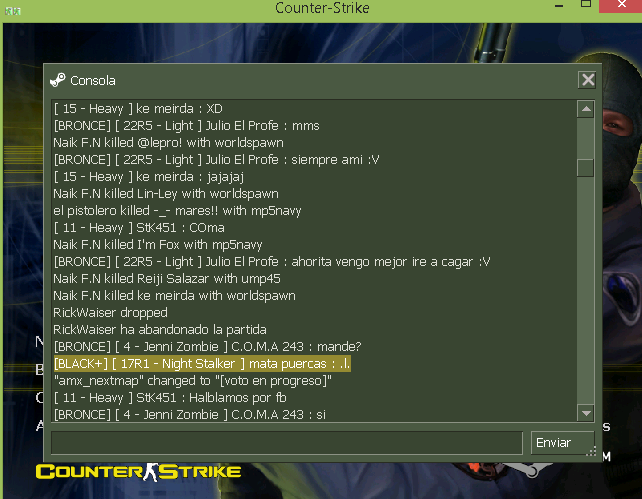This screenshot has width=642, height=499.
Task: Close the Counter-Strike game window
Action: (x=622, y=5)
